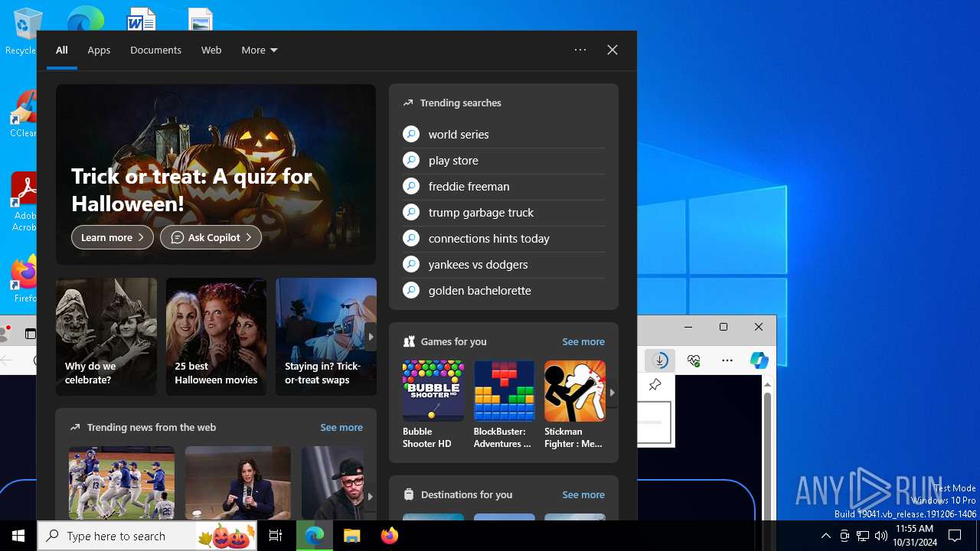
Task: Click search icon beside 'world series'
Action: click(x=411, y=134)
